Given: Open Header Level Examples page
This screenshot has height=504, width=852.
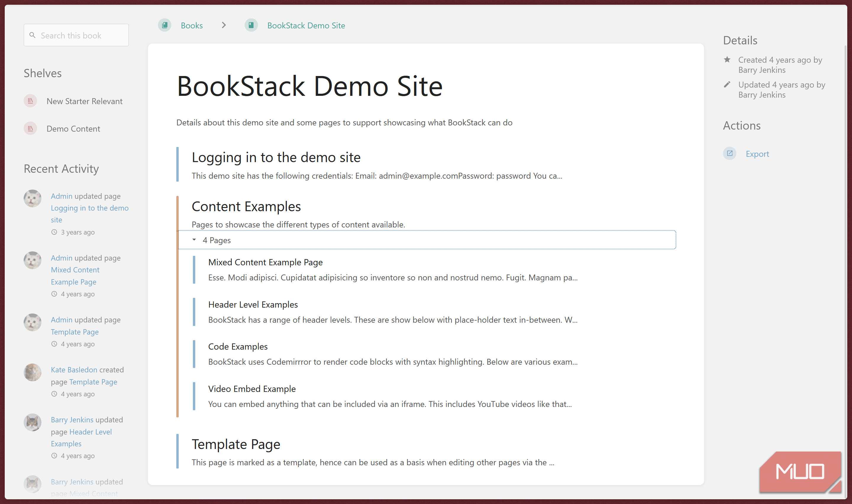Looking at the screenshot, I should click(253, 305).
